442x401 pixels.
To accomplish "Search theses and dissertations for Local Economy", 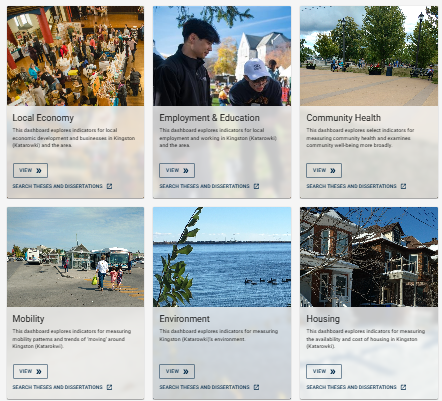I will pos(57,186).
